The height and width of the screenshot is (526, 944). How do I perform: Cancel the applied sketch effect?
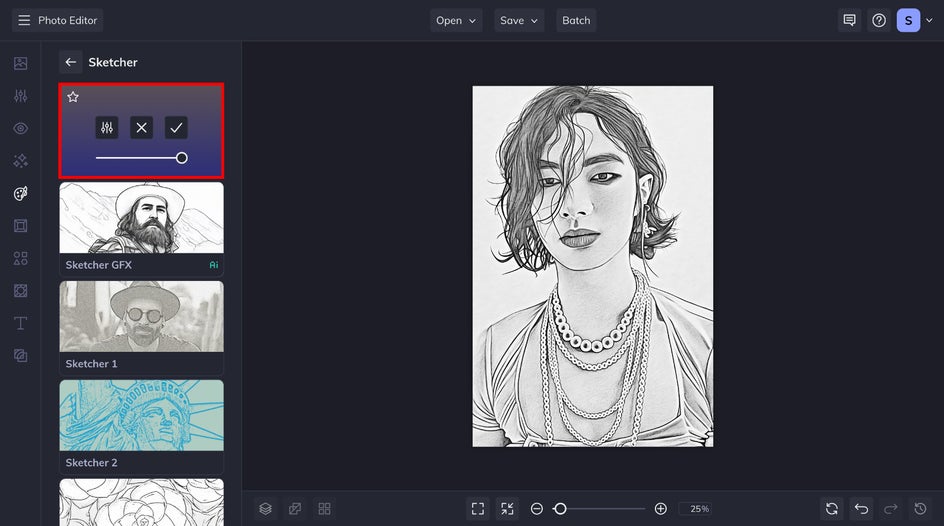click(x=141, y=128)
